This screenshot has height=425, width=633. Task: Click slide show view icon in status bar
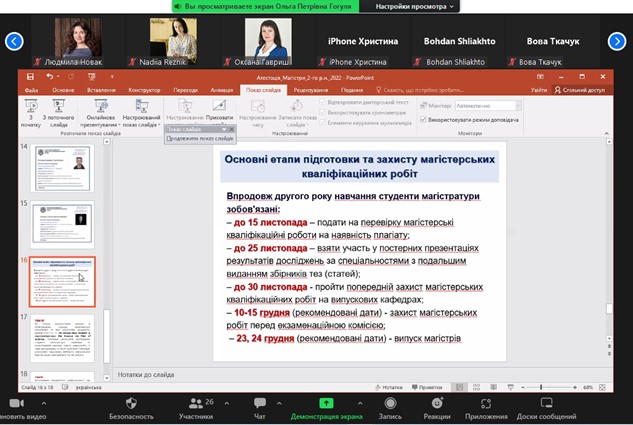[510, 387]
